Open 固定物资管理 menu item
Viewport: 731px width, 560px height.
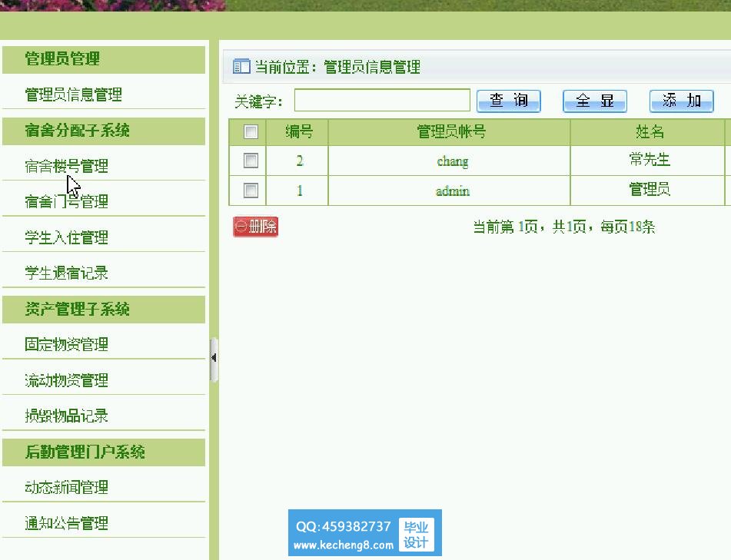(66, 345)
